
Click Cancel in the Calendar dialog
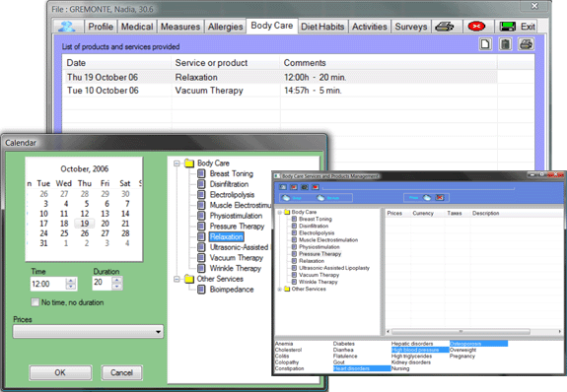(x=121, y=372)
